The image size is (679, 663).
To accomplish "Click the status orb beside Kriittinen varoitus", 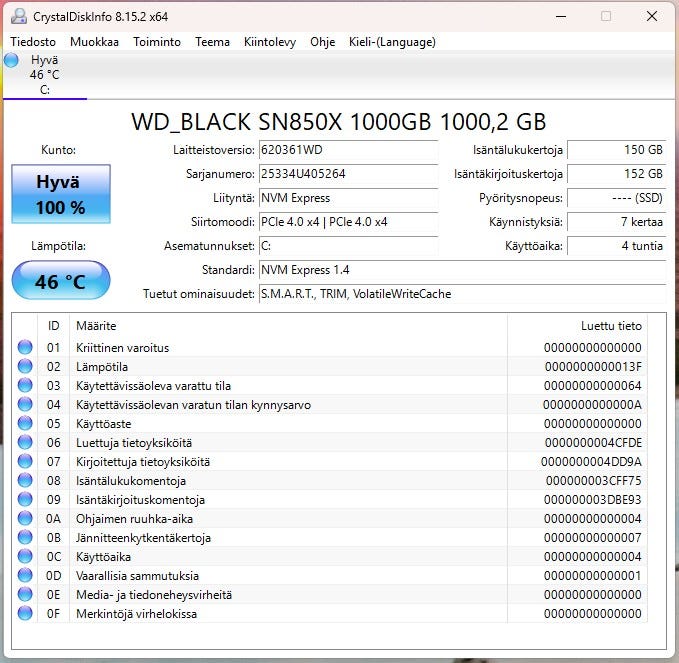I will [25, 348].
